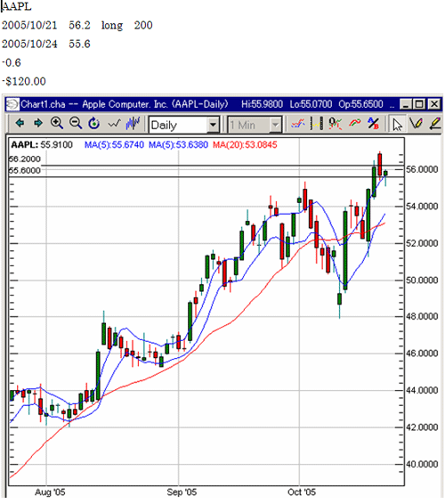445x504 pixels.
Task: Select the blue bar chart style icon
Action: coord(133,123)
